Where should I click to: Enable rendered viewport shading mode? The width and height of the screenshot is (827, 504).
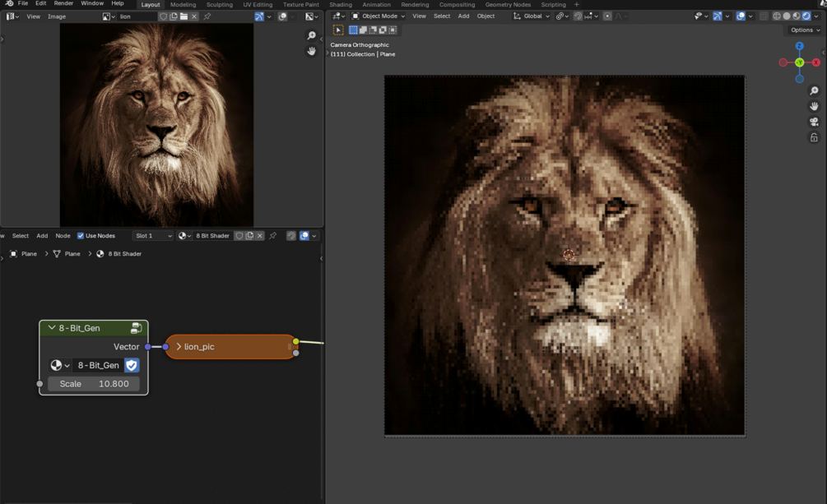pos(805,16)
